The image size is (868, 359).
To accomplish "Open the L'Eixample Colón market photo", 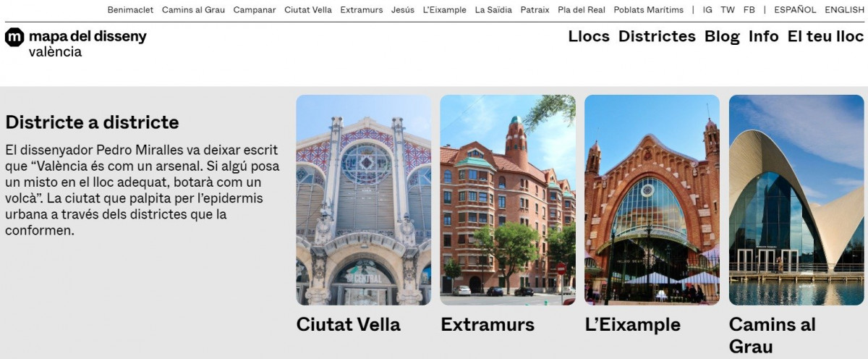I will [x=652, y=200].
